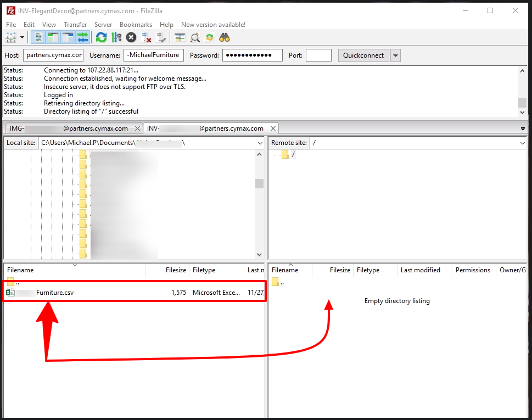Click into the Username field

pyautogui.click(x=154, y=55)
